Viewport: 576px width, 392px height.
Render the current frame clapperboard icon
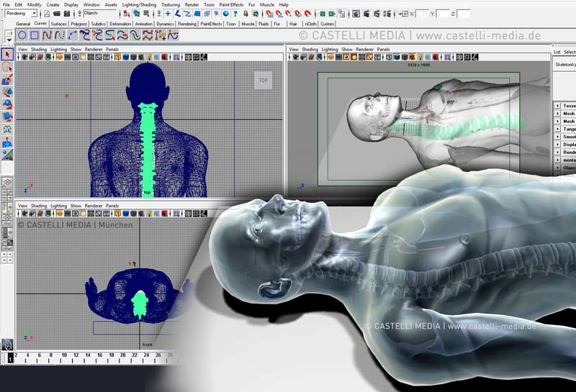click(366, 14)
